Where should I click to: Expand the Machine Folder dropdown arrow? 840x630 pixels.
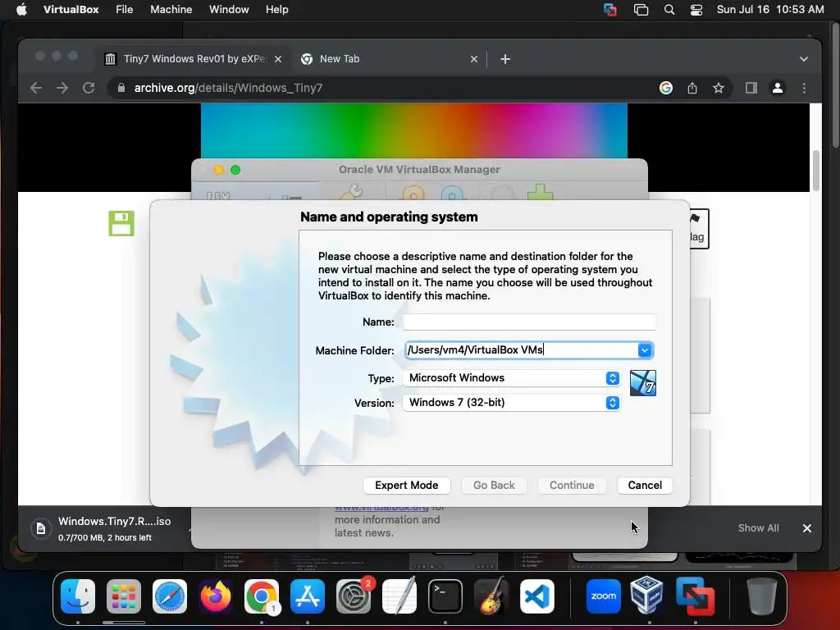pos(645,350)
